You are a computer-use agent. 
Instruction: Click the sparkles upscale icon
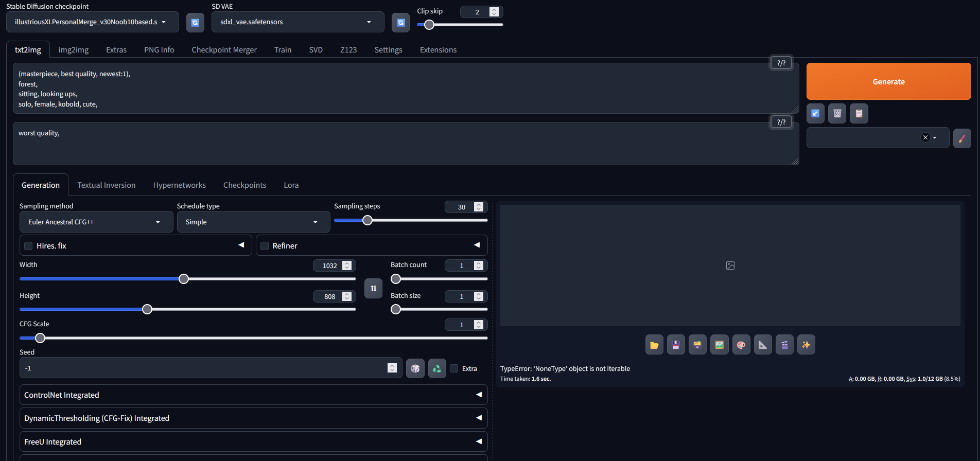pos(806,345)
